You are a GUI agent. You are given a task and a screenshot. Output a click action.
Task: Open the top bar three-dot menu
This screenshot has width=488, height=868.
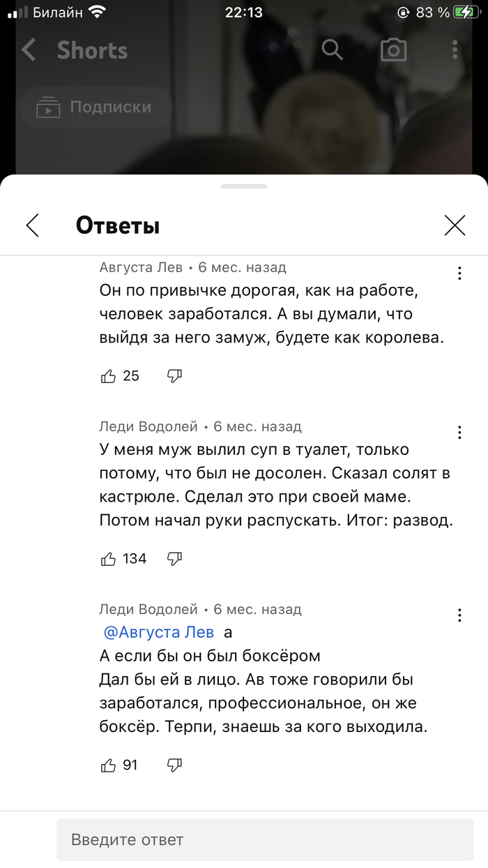(455, 50)
